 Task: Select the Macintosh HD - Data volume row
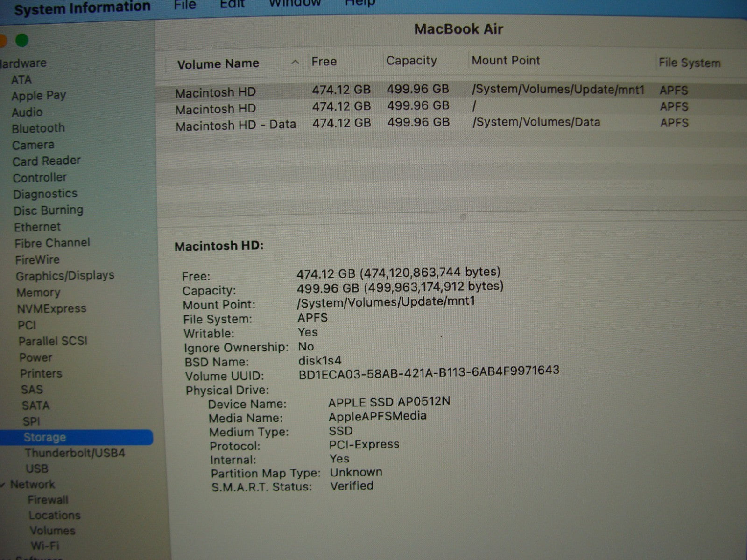(235, 126)
